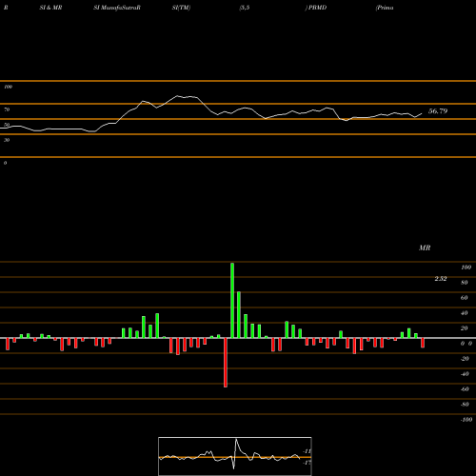Click the ') PRMD' symbol label
This screenshot has height=476, width=476.
316,8
